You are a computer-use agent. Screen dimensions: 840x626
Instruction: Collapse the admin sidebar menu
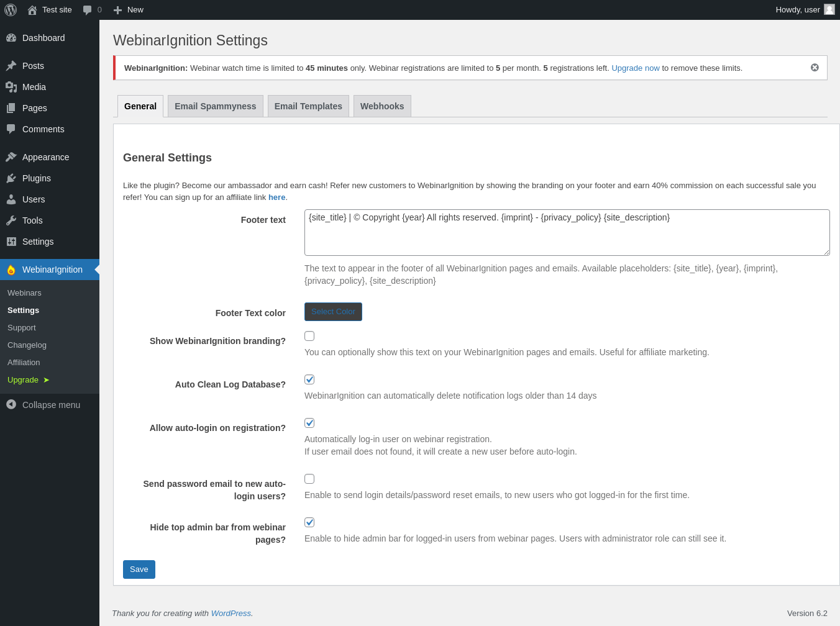(x=43, y=405)
